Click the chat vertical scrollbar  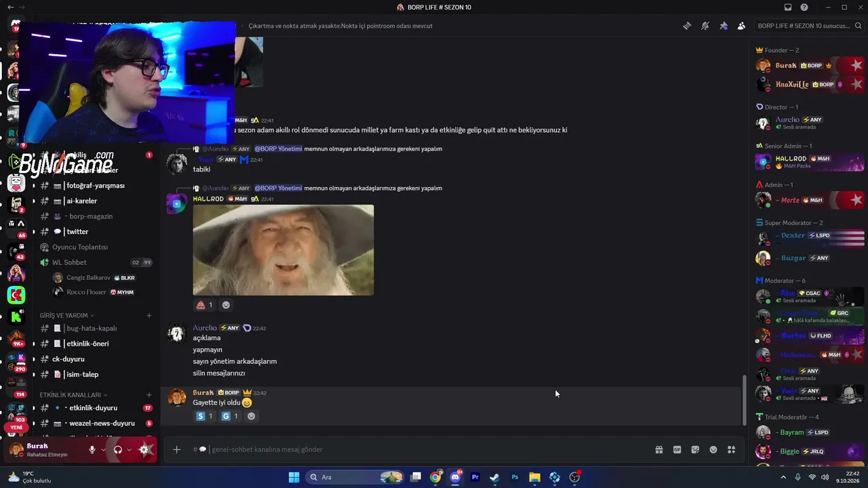point(744,400)
